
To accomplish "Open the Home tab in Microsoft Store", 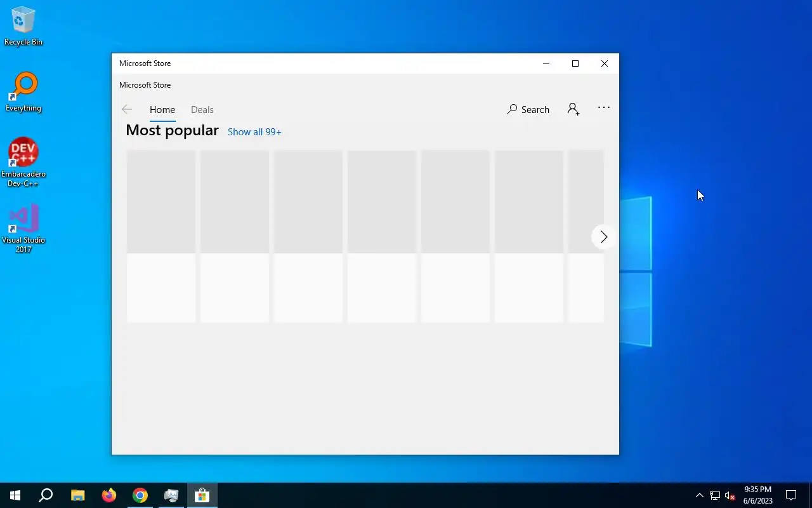I will pyautogui.click(x=162, y=109).
